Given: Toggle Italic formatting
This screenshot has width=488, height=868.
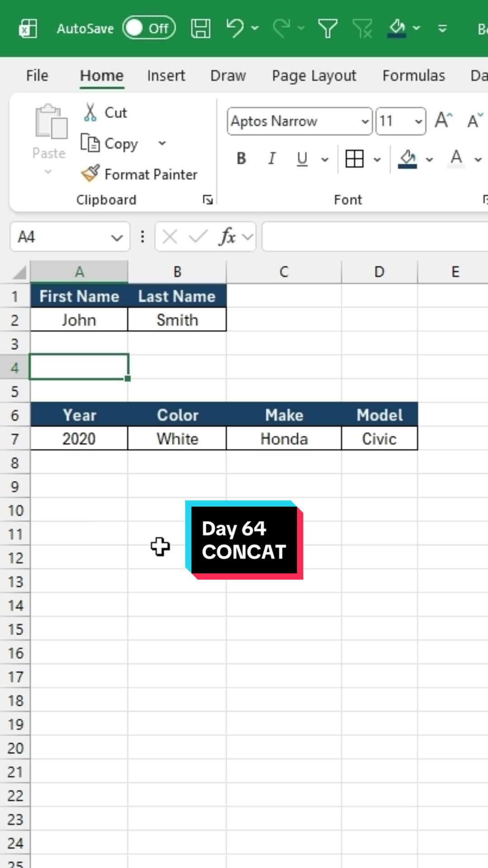Looking at the screenshot, I should tap(272, 159).
